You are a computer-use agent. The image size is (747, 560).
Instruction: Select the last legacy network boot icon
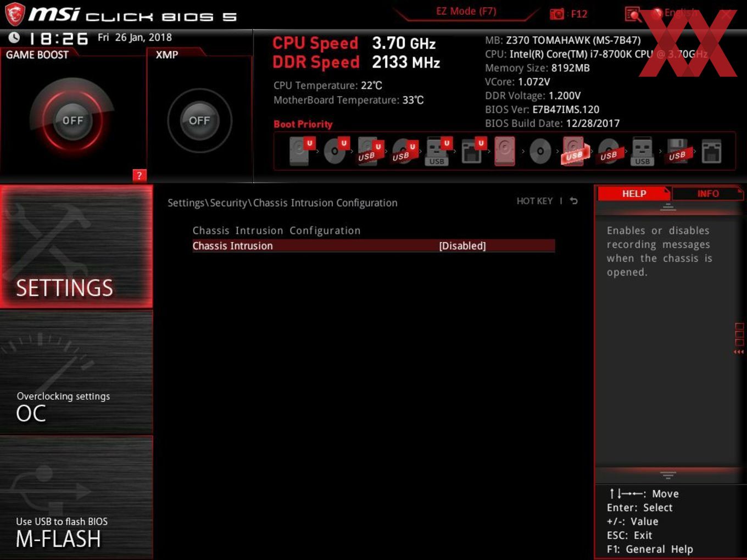coord(711,151)
